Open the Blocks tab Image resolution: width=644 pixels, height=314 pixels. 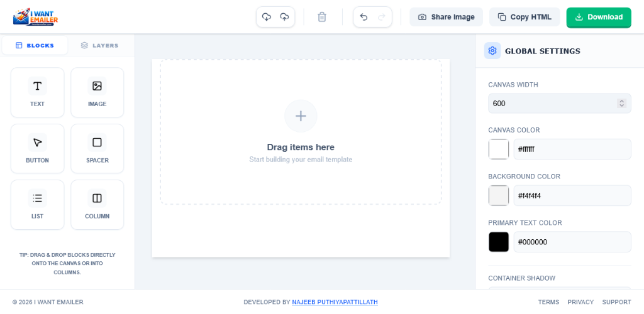[x=35, y=45]
